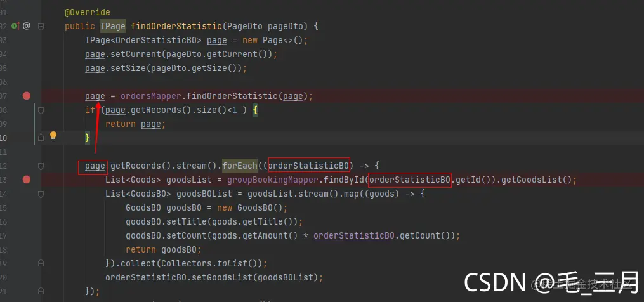
Task: Open the yellow lightbulb quick-fix icon
Action: pos(53,136)
